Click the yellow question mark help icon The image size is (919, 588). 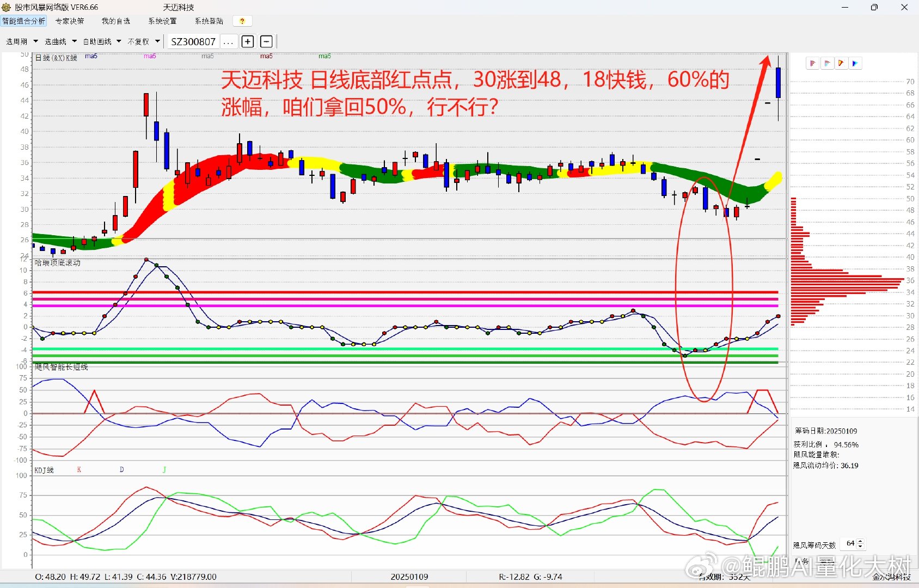click(242, 21)
